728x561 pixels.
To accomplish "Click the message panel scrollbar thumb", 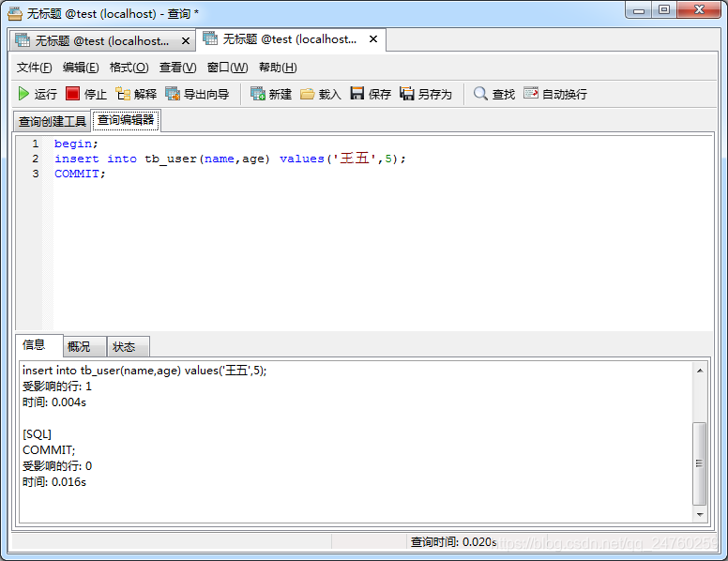I will [x=699, y=463].
